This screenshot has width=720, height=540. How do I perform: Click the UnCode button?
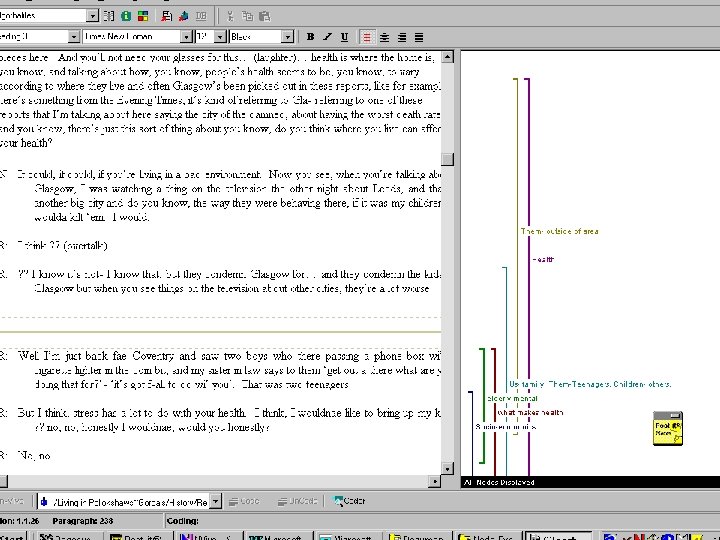click(x=297, y=501)
